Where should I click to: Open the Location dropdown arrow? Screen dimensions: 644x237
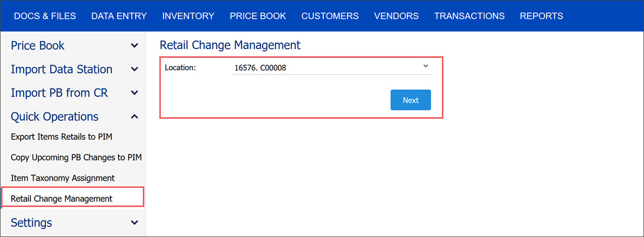pos(426,66)
